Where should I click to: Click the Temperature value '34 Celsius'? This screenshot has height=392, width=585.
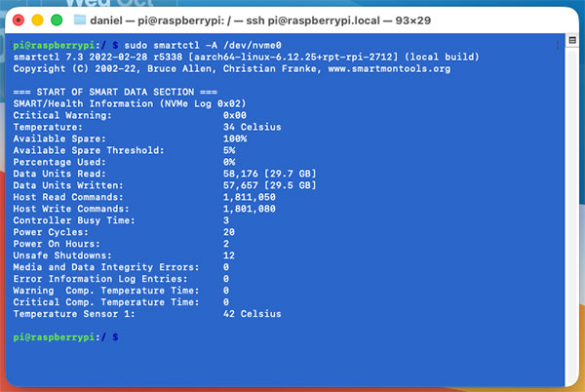(253, 127)
